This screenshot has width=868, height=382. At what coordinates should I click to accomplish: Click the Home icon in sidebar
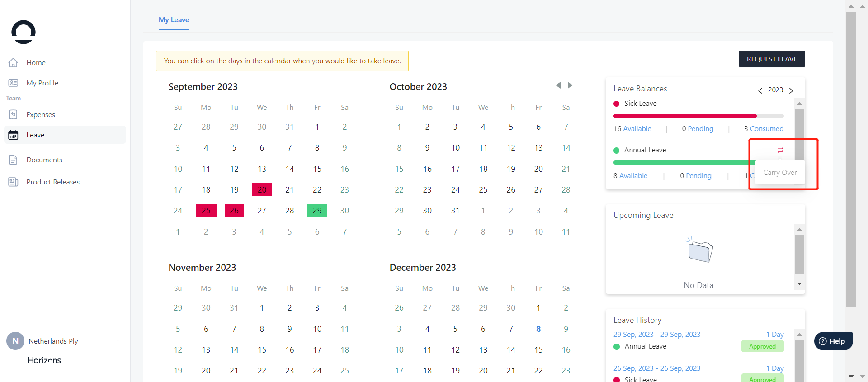14,62
